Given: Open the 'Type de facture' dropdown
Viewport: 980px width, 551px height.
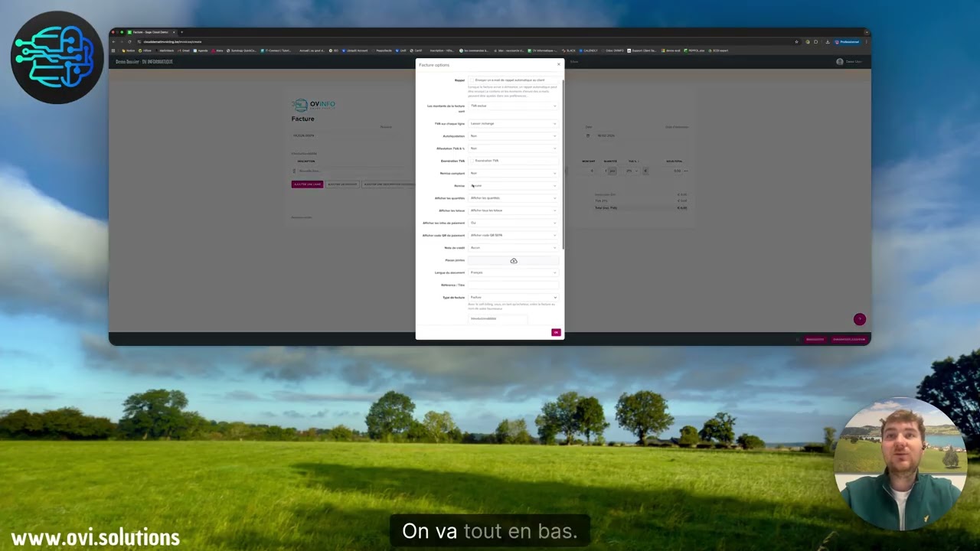Looking at the screenshot, I should pos(513,297).
